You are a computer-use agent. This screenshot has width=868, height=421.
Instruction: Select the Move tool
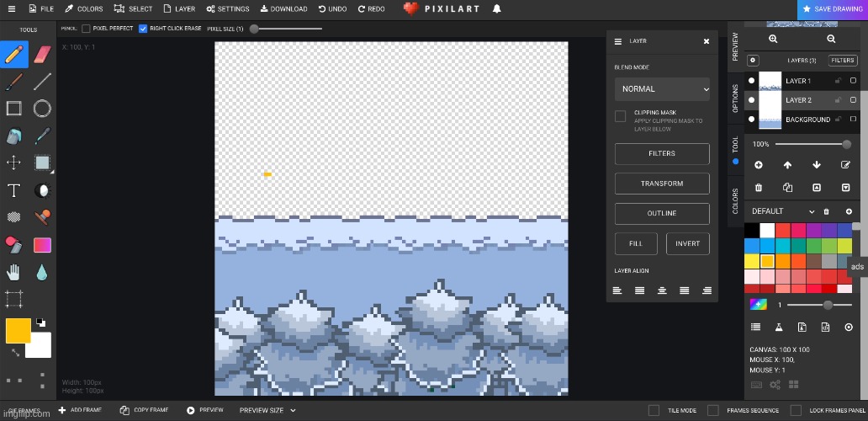pyautogui.click(x=13, y=163)
